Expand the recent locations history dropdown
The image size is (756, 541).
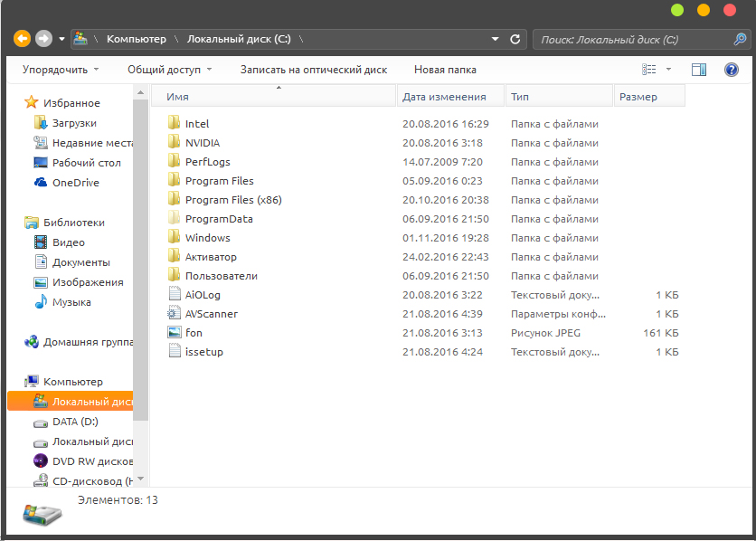(x=61, y=40)
